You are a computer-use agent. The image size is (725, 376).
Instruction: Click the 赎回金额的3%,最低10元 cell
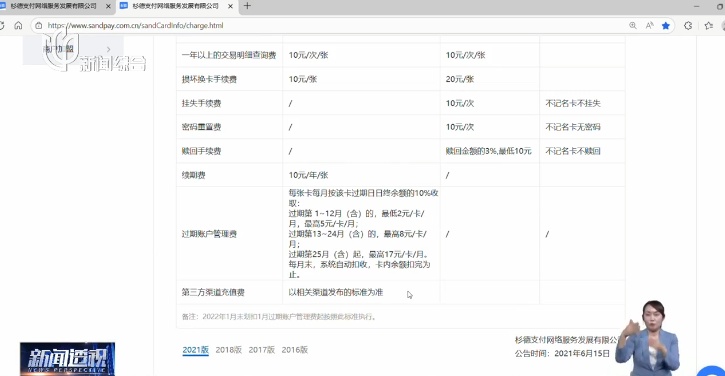coord(489,151)
